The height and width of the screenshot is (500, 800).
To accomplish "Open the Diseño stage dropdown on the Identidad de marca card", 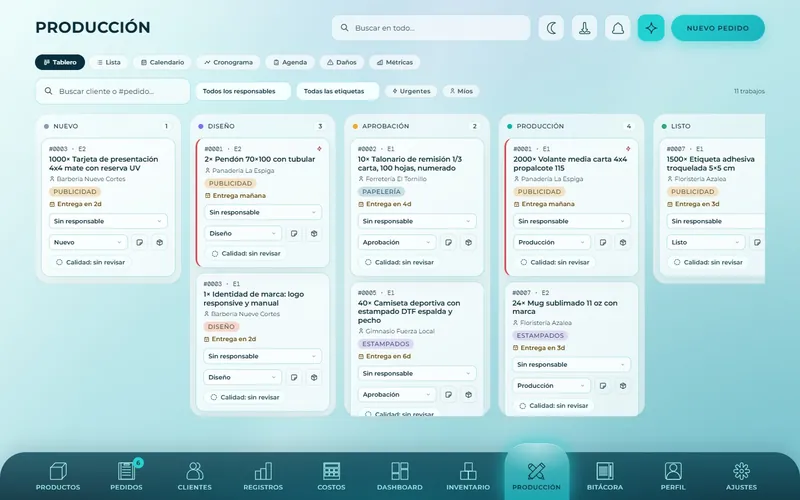I will [x=242, y=377].
